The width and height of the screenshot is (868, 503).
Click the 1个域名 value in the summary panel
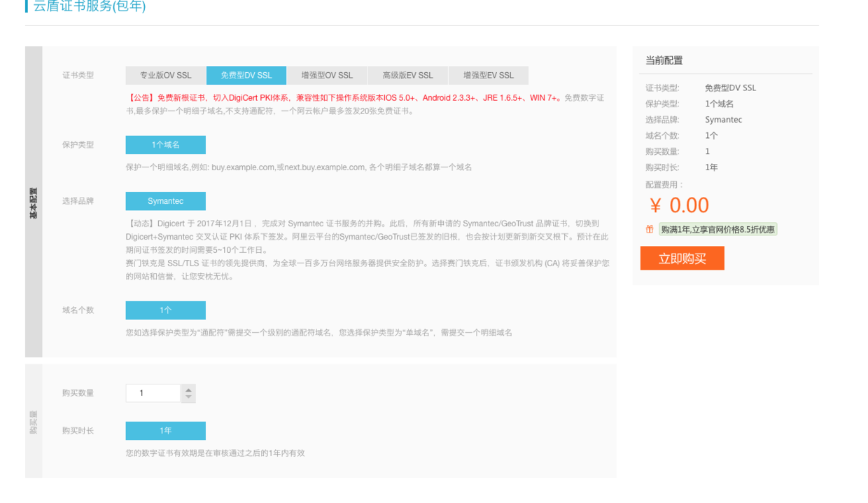(720, 104)
